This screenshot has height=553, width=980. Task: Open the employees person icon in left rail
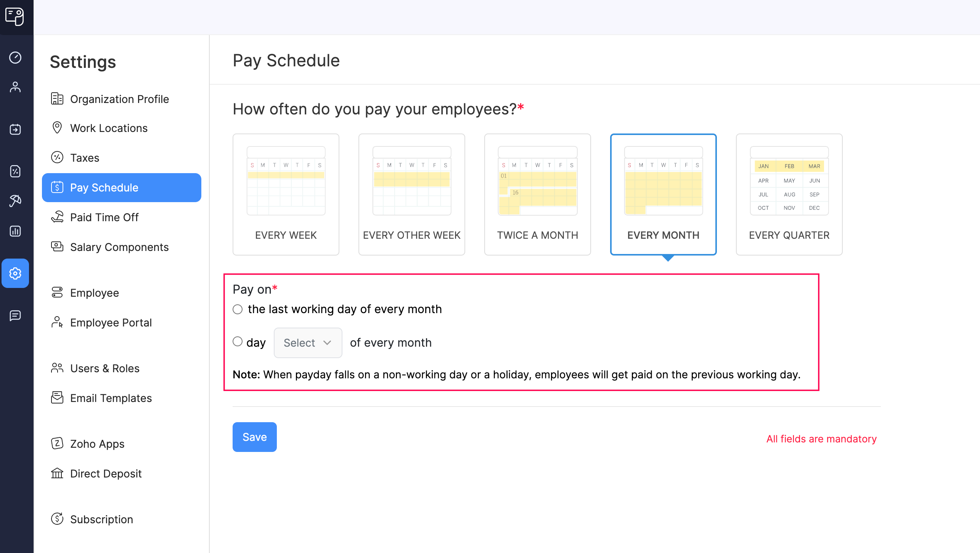pos(15,87)
